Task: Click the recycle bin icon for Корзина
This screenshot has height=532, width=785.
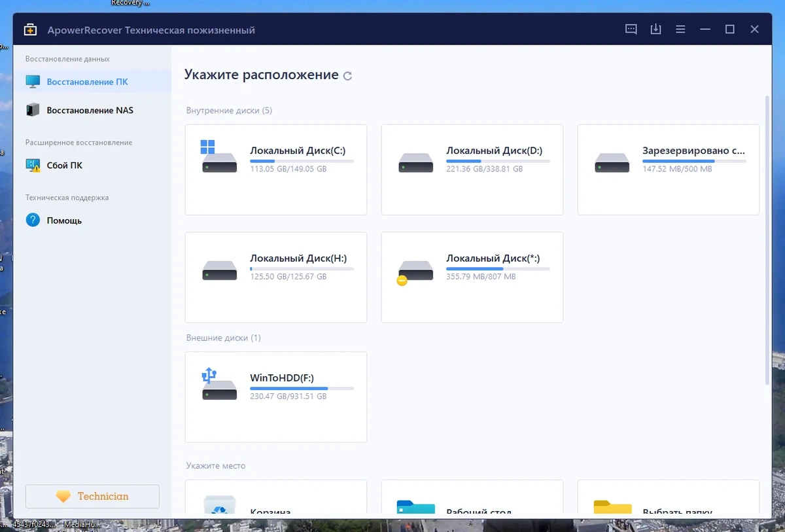Action: point(219,505)
